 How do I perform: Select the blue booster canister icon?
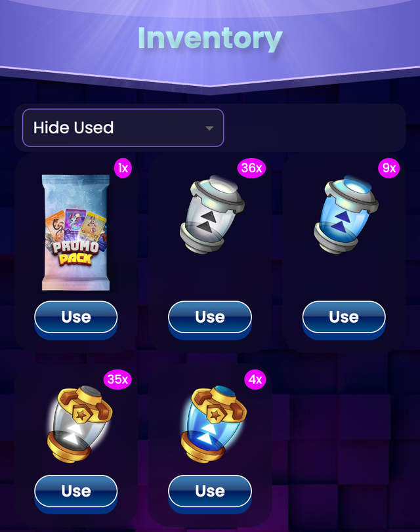point(346,215)
